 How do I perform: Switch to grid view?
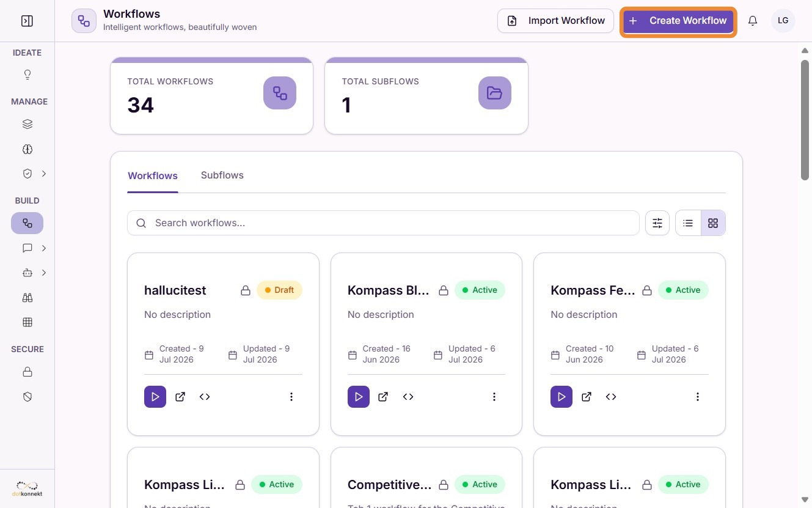[x=713, y=223]
